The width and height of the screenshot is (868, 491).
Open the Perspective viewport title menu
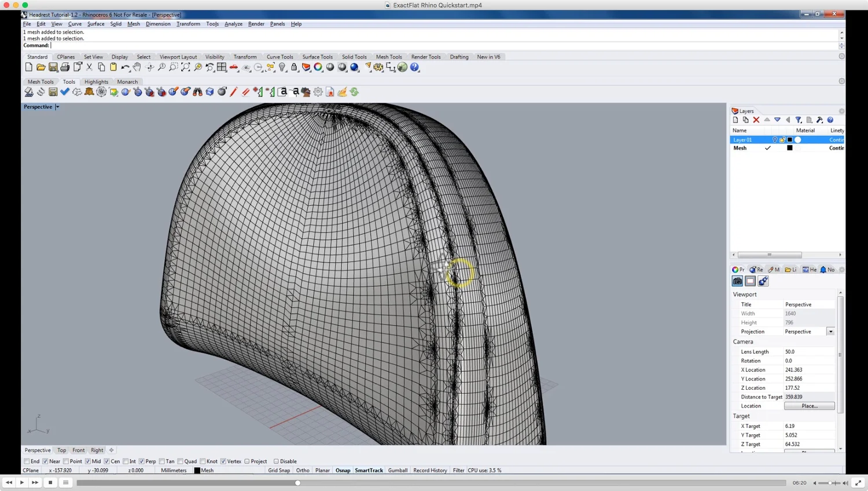point(41,106)
